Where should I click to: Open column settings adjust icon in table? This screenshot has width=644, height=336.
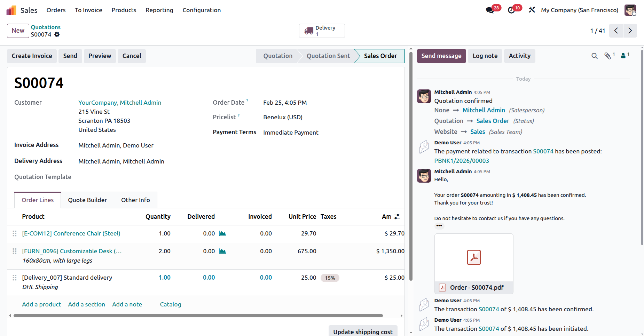pos(397,217)
